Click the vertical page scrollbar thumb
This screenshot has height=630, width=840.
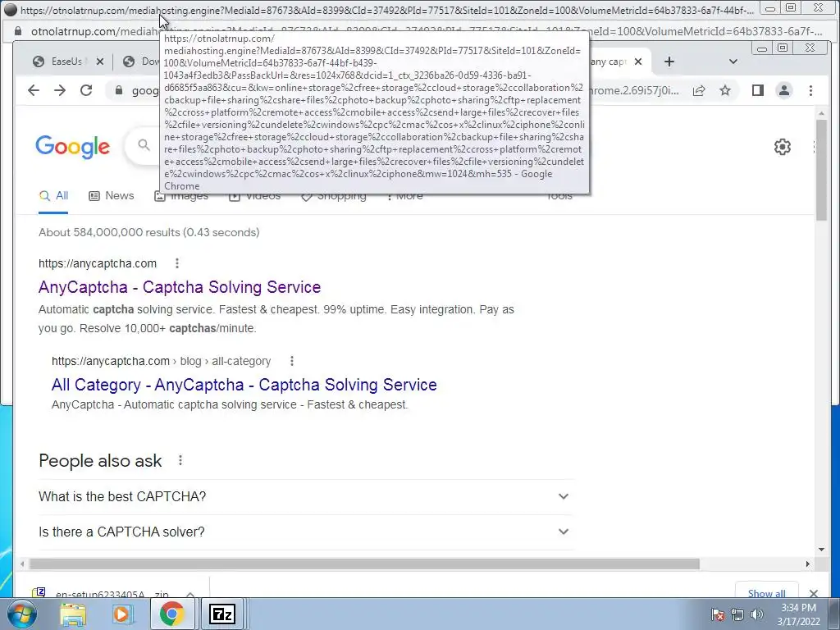(x=821, y=169)
